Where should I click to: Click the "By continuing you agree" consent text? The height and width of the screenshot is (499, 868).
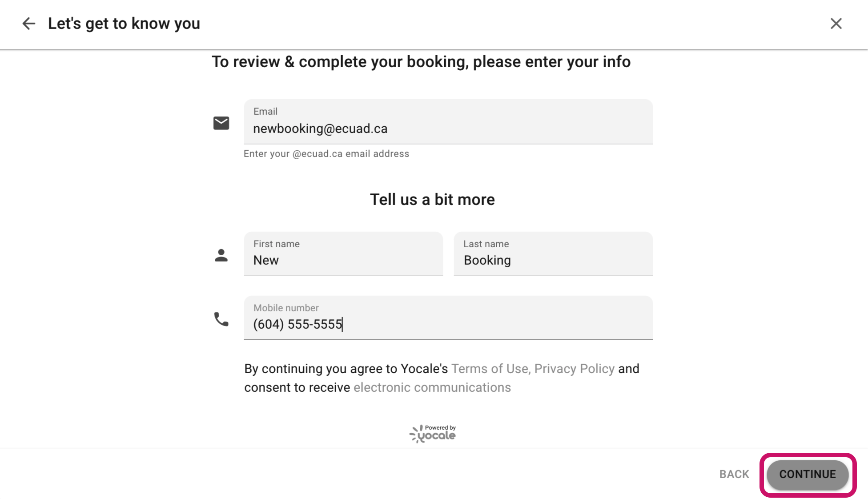click(346, 369)
